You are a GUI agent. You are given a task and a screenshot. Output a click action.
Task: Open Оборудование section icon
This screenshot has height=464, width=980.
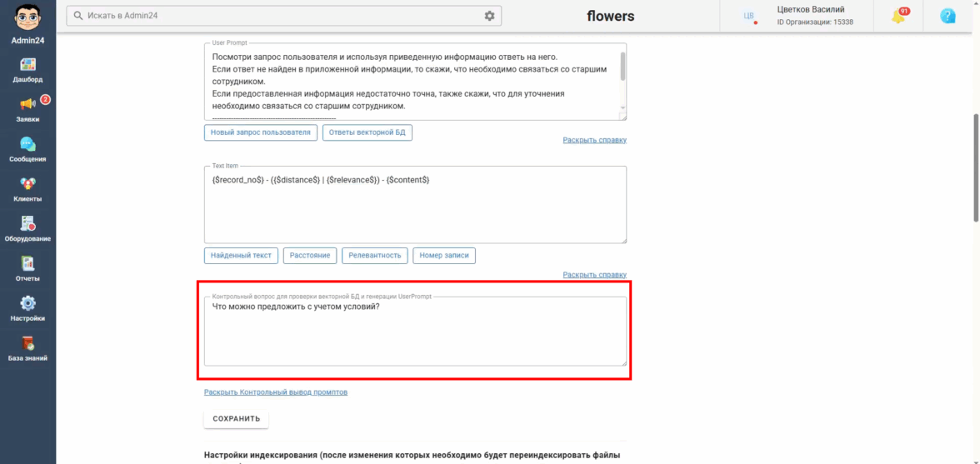[x=27, y=223]
